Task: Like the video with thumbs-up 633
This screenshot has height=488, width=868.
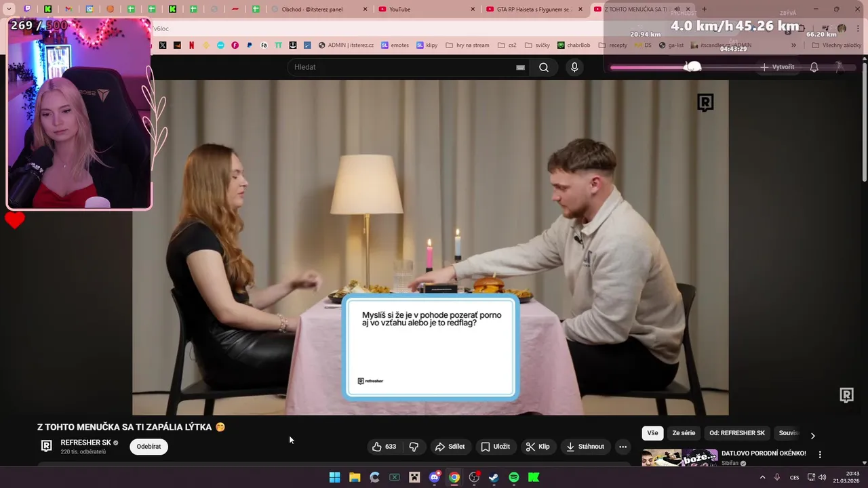Action: point(384,447)
